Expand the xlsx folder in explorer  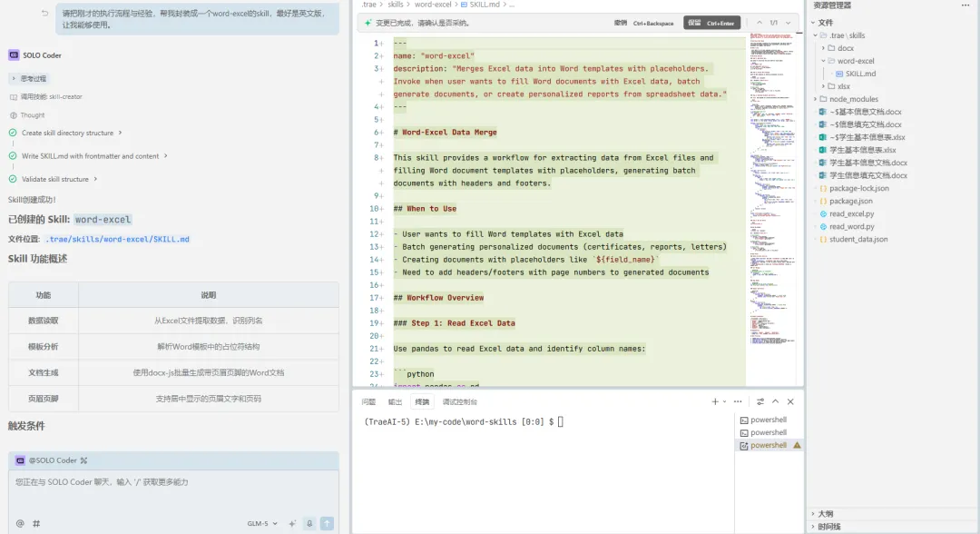[x=823, y=86]
